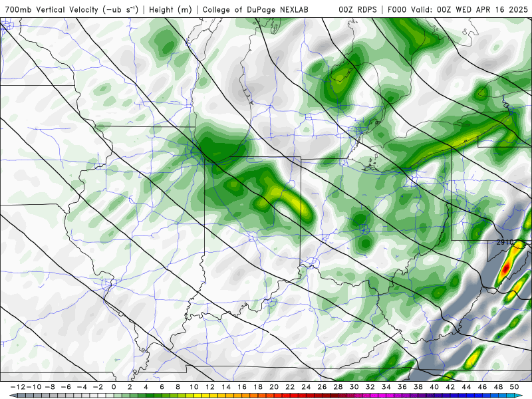Image resolution: width=532 pixels, height=399 pixels.
Task: Click the '14' color scale label
Action: coord(226,387)
